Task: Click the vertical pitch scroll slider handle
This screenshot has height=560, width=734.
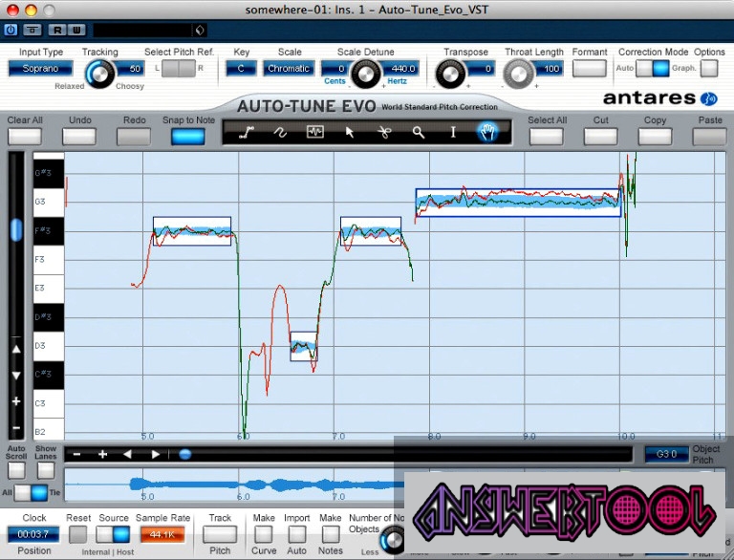Action: point(16,230)
